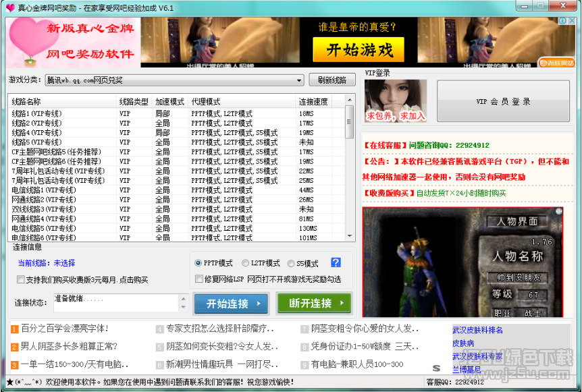The image size is (582, 392).
Task: Open ad link 百分之百学会漂亮字体
Action: click(65, 329)
